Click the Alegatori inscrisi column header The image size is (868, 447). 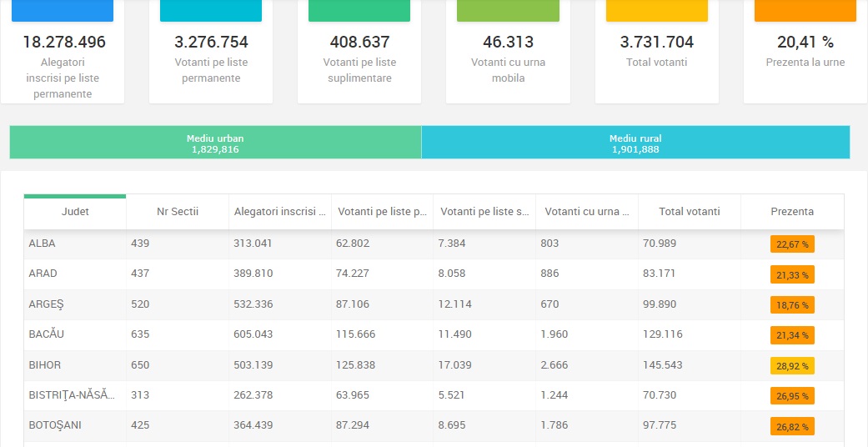click(x=279, y=212)
